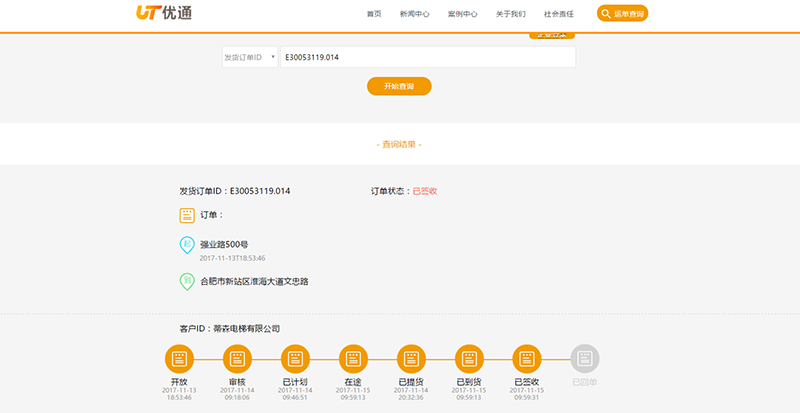Click the order number input field
This screenshot has width=800, height=413.
pos(427,57)
